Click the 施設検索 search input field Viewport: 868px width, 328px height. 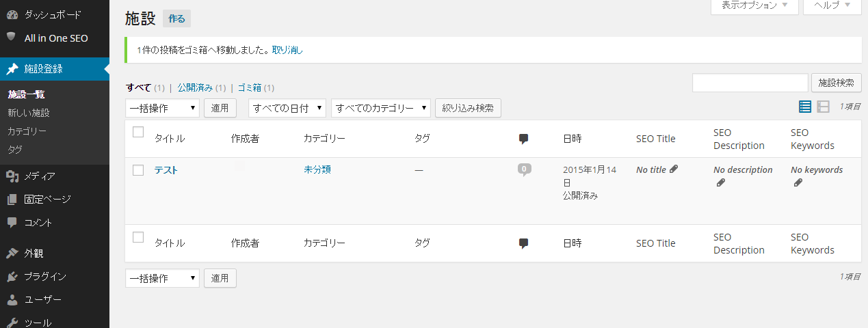point(750,83)
